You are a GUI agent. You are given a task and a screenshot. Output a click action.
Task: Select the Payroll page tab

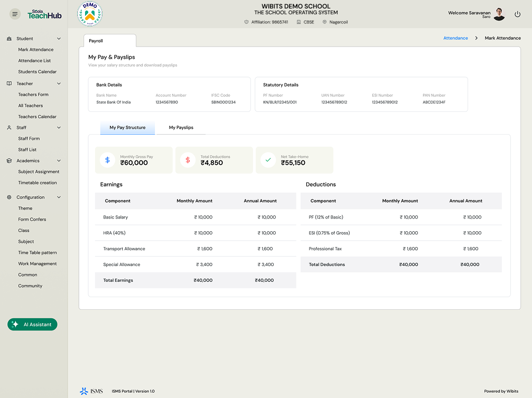(109, 41)
